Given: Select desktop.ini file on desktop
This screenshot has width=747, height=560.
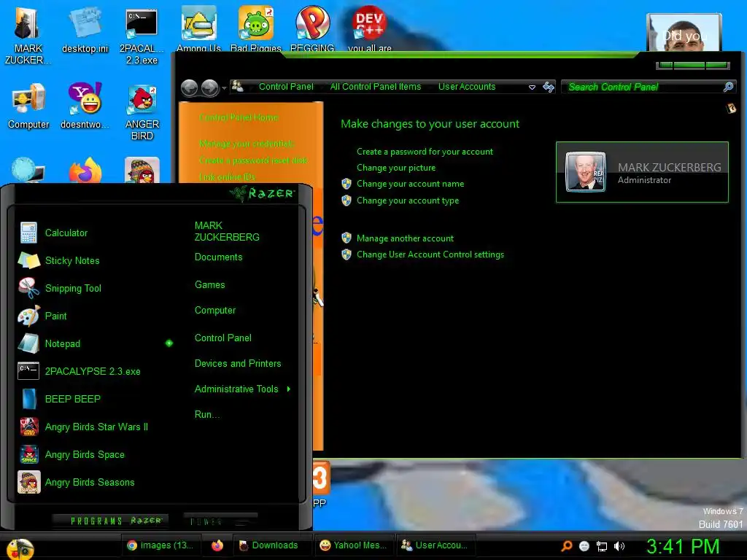Looking at the screenshot, I should [x=85, y=31].
